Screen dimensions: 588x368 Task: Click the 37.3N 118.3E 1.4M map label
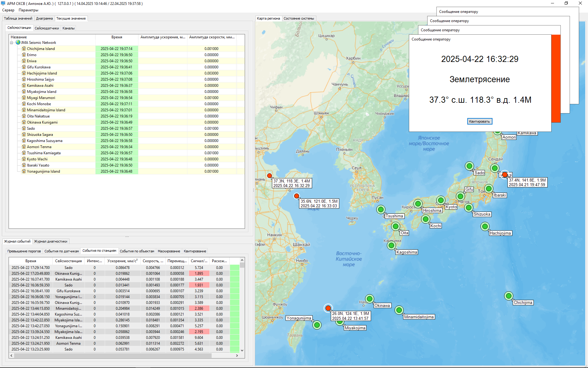click(x=292, y=183)
